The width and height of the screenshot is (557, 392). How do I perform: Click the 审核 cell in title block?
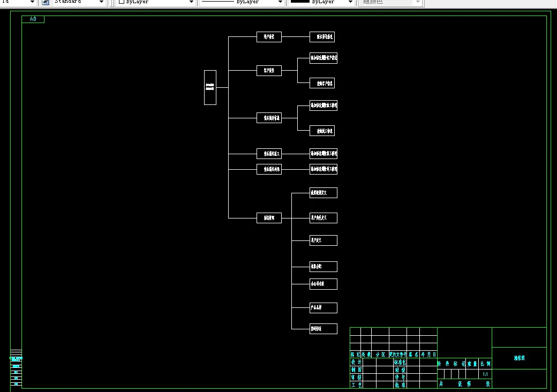(356, 378)
